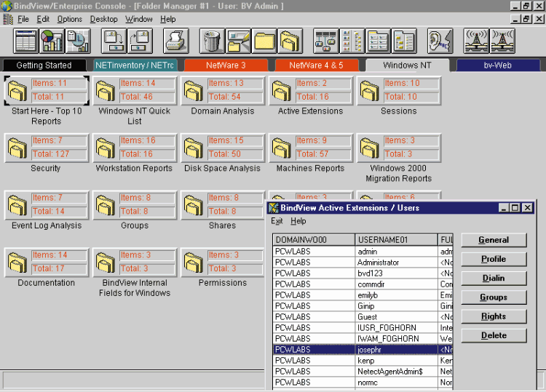Open Help in the main menu bar
The height and width of the screenshot is (392, 546).
pos(168,19)
